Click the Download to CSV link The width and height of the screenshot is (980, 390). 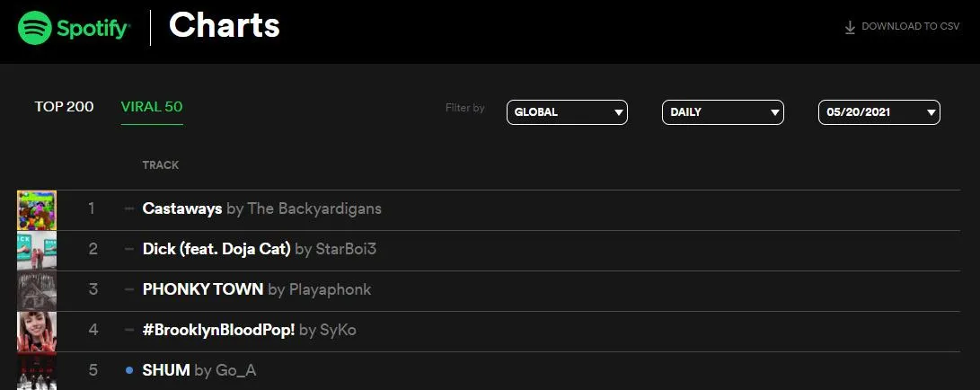[x=910, y=27]
